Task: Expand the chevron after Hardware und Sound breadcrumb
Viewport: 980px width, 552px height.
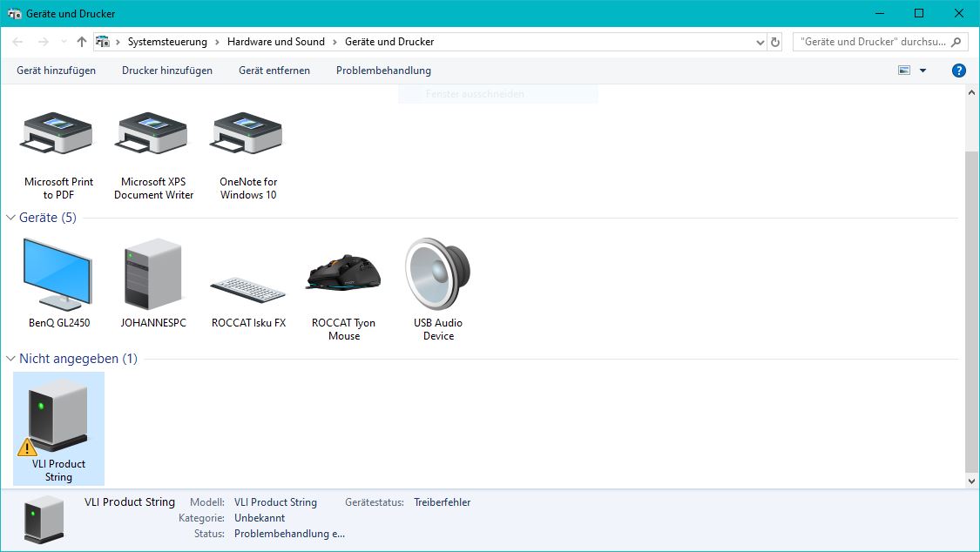Action: click(x=335, y=42)
